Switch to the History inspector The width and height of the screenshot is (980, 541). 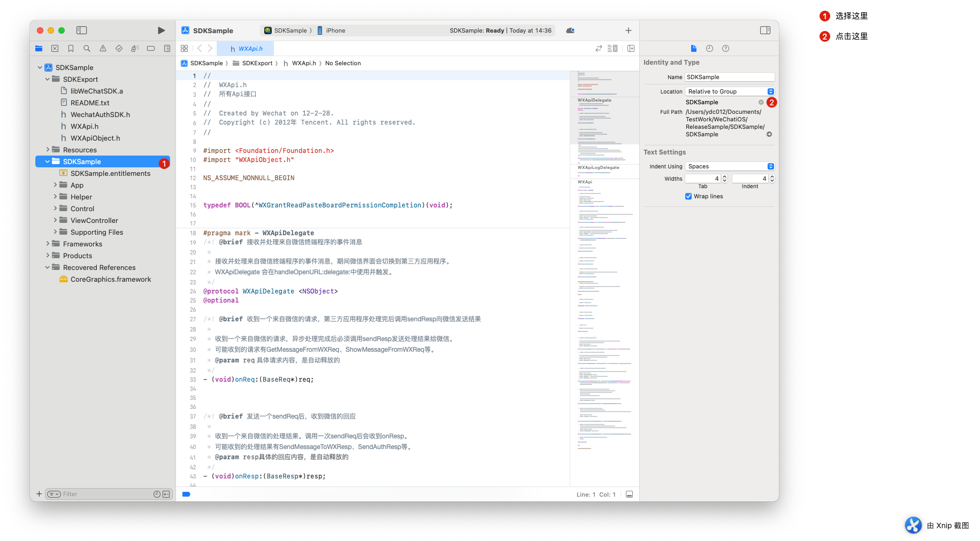[x=709, y=49]
